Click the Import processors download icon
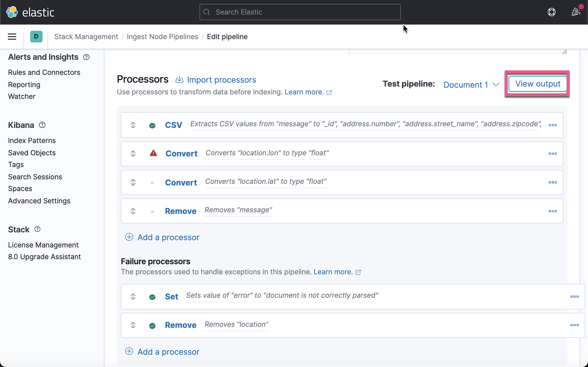This screenshot has height=367, width=588. pos(179,80)
